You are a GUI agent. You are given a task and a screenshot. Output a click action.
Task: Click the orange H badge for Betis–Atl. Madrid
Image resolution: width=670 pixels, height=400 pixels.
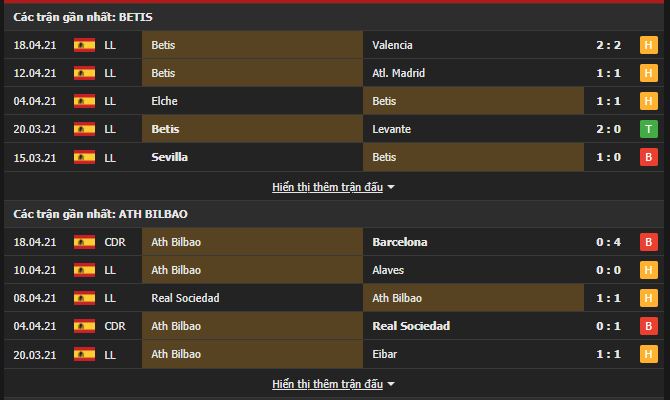[x=648, y=73]
